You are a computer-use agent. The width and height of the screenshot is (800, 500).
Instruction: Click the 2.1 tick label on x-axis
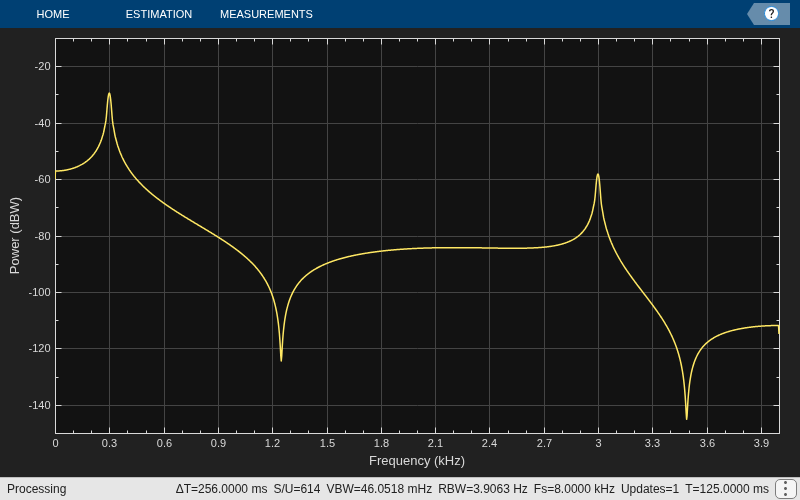pos(435,443)
